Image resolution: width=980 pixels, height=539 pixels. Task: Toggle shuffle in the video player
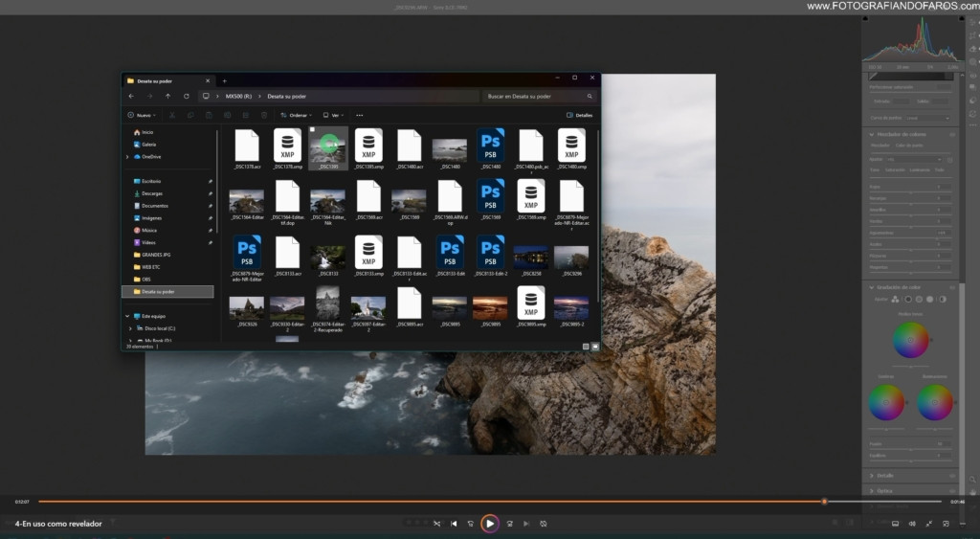pyautogui.click(x=436, y=524)
